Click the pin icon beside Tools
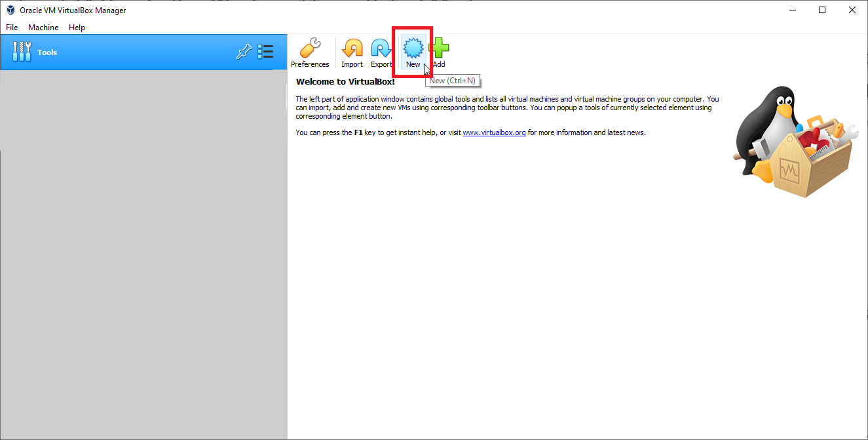868x440 pixels. coord(244,52)
